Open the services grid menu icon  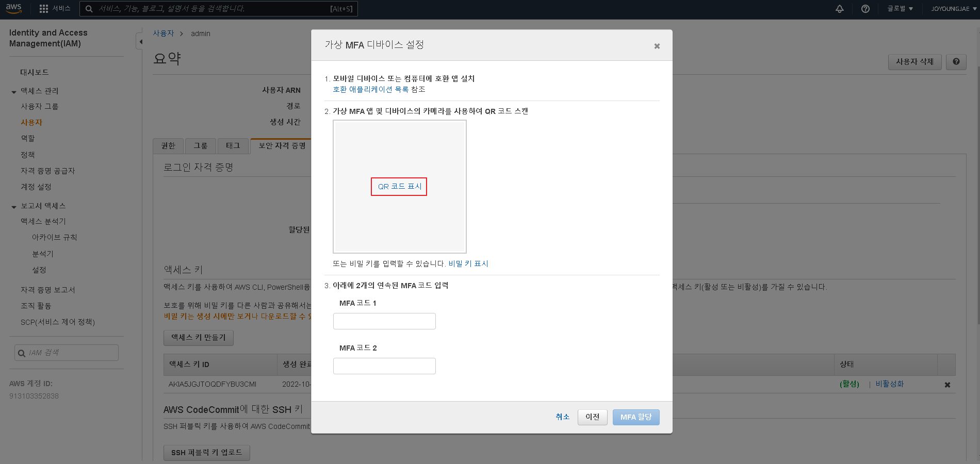coord(44,9)
